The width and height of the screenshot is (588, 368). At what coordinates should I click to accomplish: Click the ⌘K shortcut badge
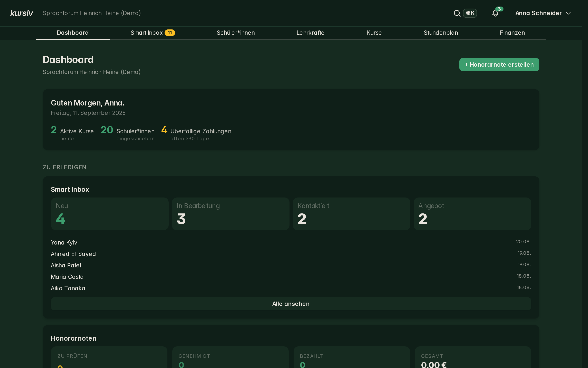[x=470, y=13]
